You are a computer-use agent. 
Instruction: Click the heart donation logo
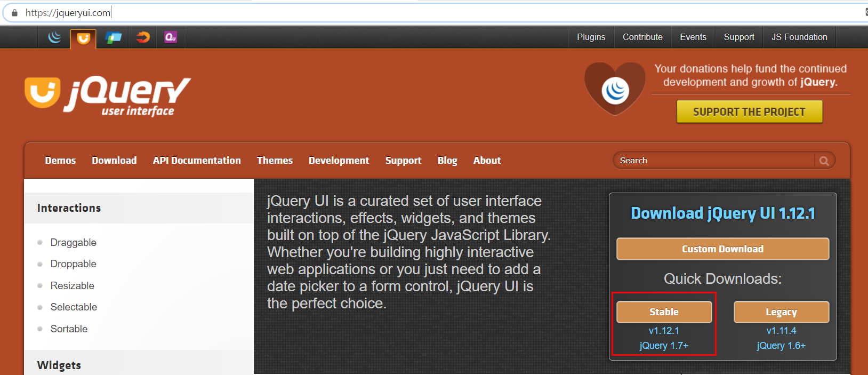pyautogui.click(x=615, y=89)
